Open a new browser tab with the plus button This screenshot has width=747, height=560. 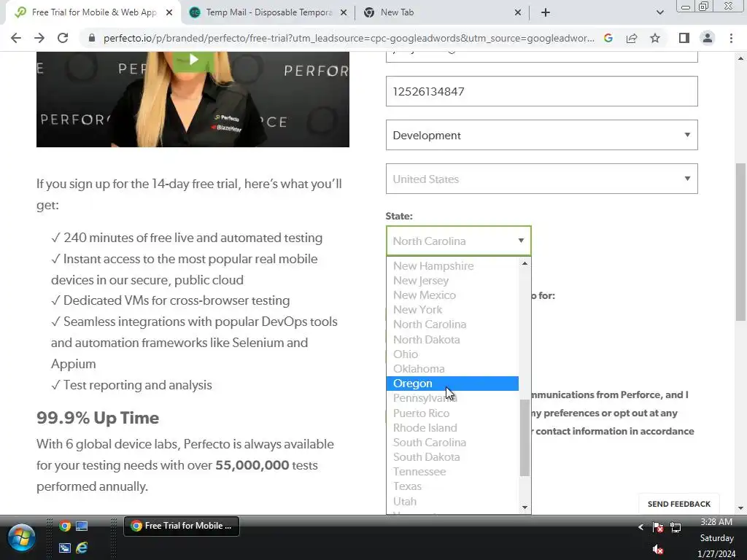pyautogui.click(x=546, y=12)
